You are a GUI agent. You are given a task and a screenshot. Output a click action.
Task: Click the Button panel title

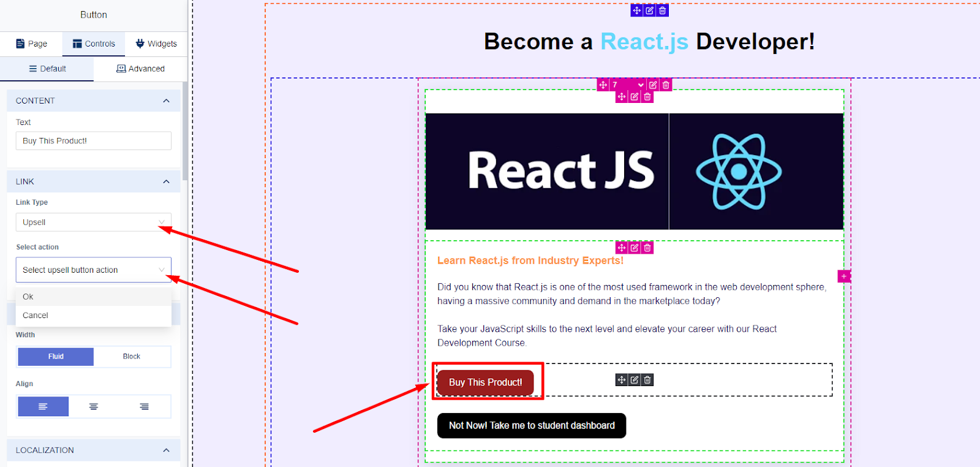[x=94, y=15]
